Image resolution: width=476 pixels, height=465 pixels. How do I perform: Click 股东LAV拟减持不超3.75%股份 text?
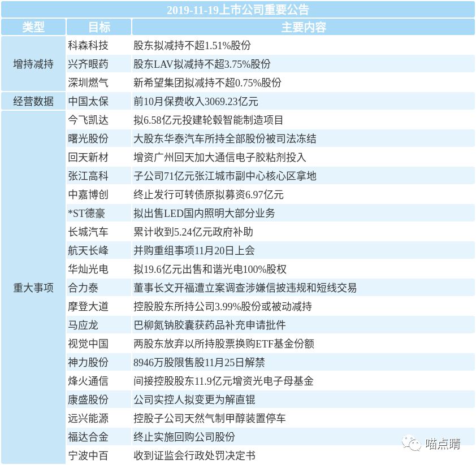tap(202, 64)
